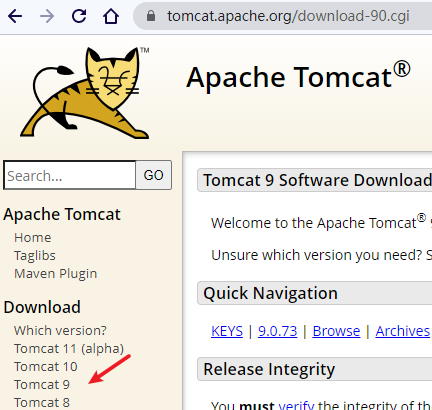The image size is (432, 410).
Task: Open the Tomcat 11 (alpha) download link
Action: click(69, 349)
